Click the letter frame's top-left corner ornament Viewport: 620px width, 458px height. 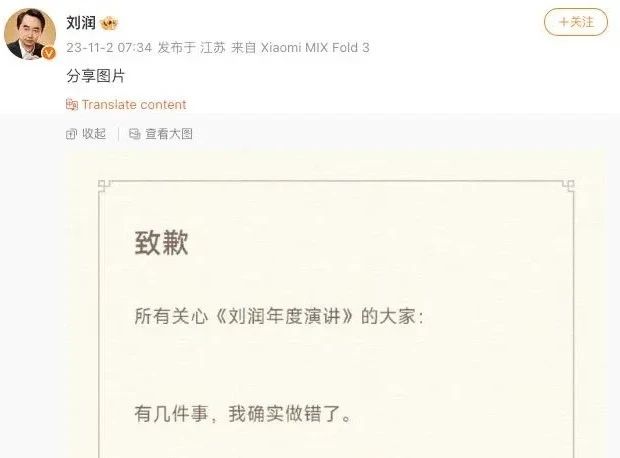[104, 185]
